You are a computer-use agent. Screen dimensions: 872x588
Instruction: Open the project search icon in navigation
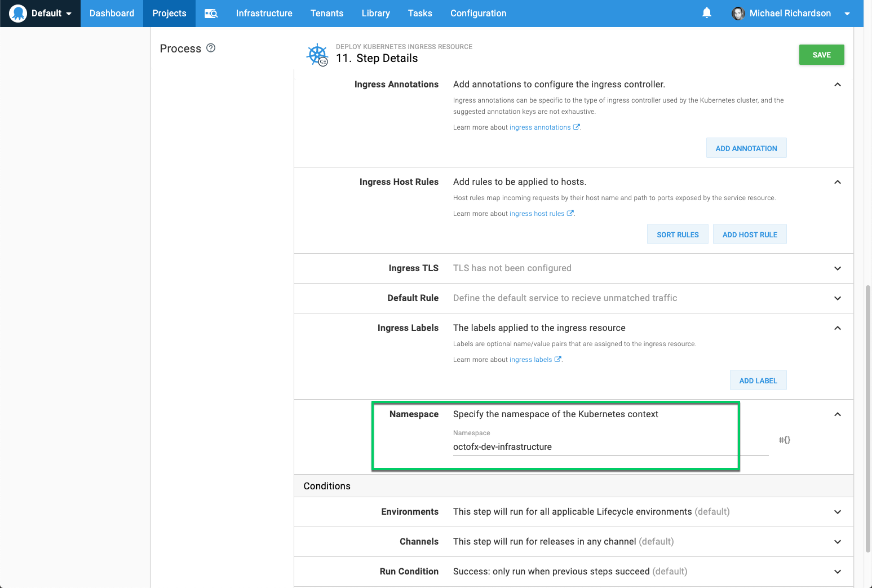click(211, 13)
